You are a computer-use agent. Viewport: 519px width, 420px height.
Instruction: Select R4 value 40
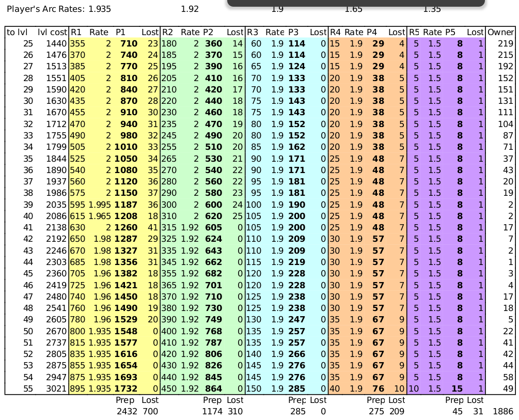coord(335,388)
